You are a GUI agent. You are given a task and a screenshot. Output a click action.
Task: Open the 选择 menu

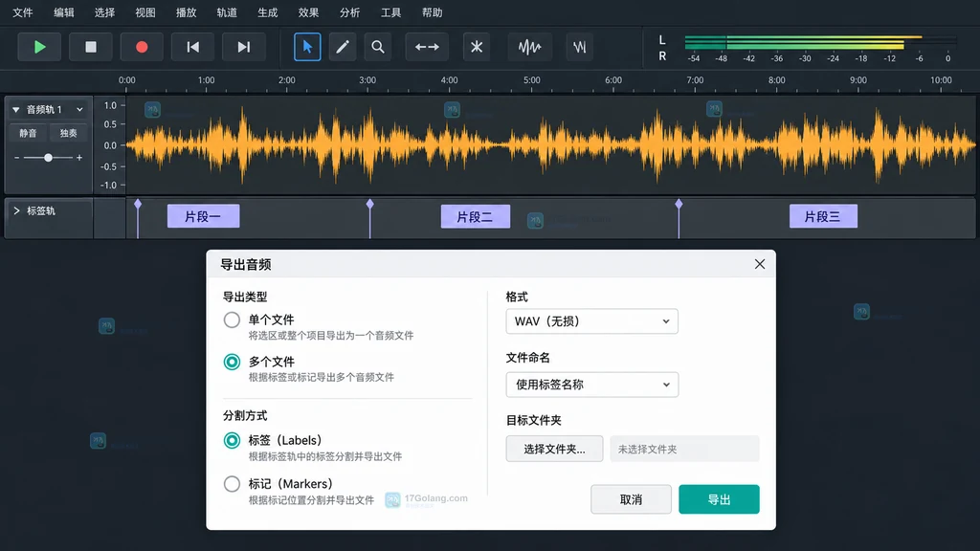(104, 12)
